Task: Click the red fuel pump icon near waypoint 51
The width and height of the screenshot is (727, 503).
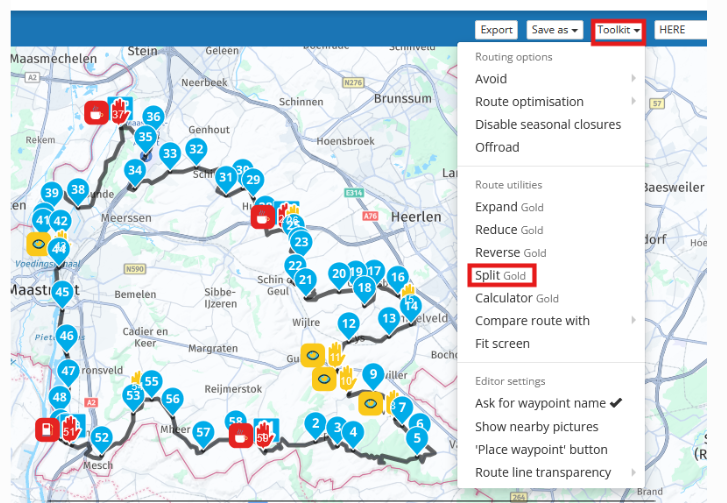Action: pos(46,429)
